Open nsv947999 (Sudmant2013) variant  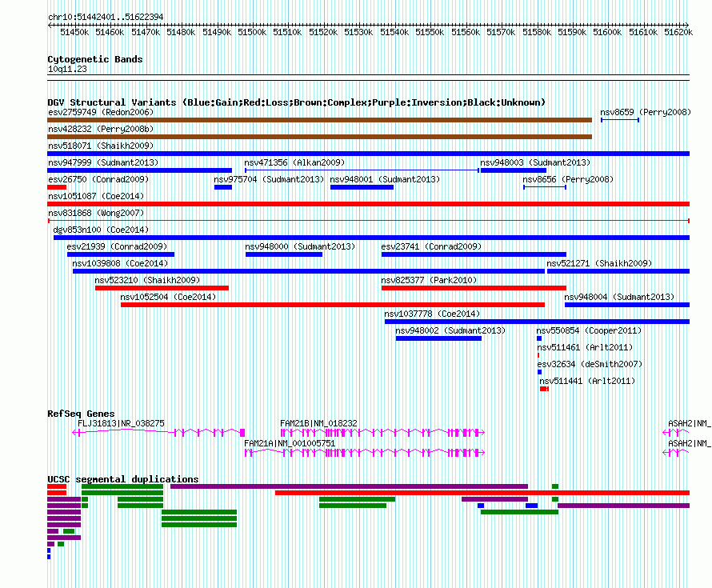pyautogui.click(x=103, y=162)
